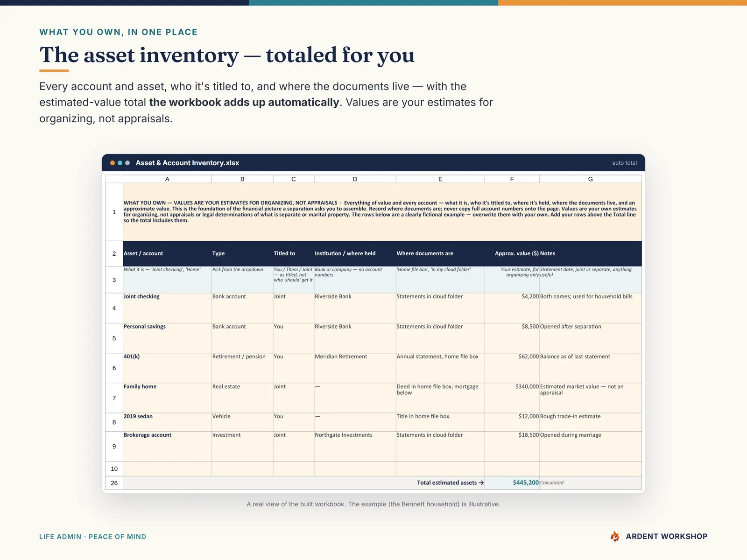Click the 'auto total' label in title bar
The image size is (747, 560).
(x=624, y=163)
